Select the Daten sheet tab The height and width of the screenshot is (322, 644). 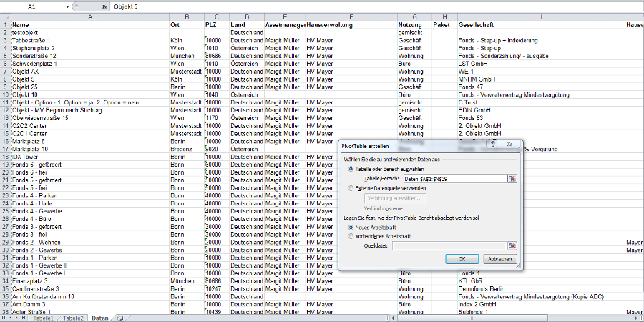click(x=100, y=318)
